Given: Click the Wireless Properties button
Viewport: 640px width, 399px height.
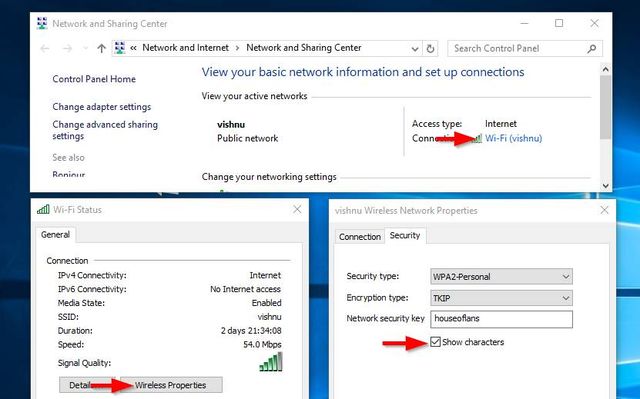Looking at the screenshot, I should [x=171, y=385].
